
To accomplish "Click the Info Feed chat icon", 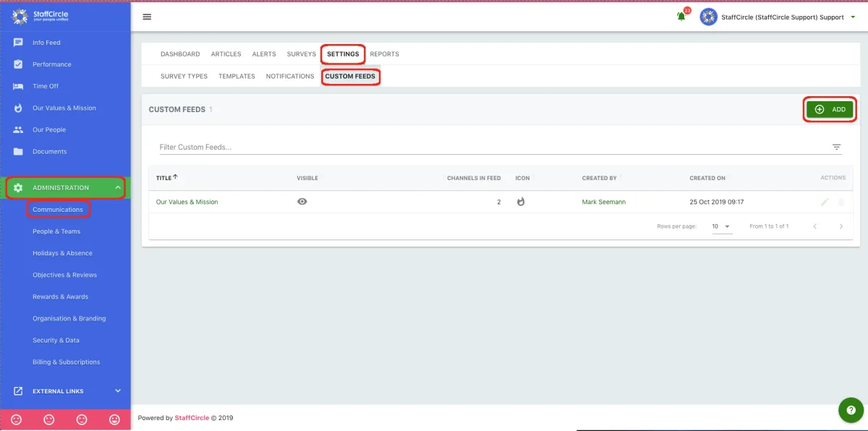I will click(18, 43).
